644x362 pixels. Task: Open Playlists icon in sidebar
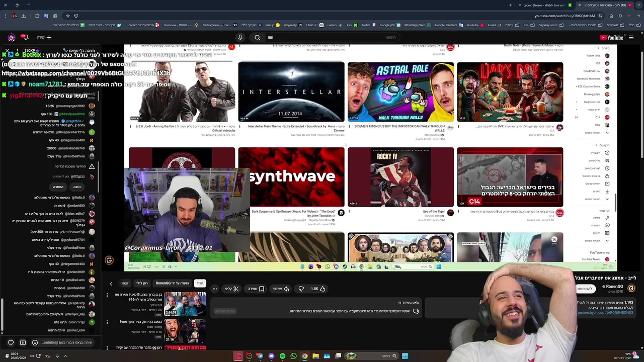pos(607,160)
